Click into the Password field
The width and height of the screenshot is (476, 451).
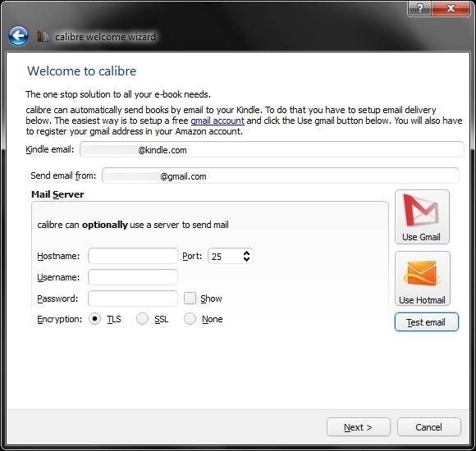[133, 298]
